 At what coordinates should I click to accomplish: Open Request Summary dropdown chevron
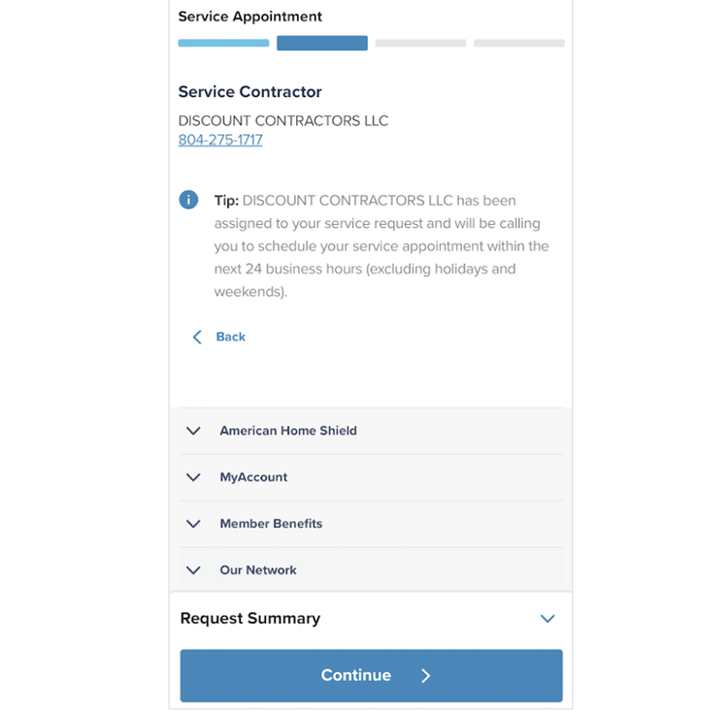pyautogui.click(x=547, y=619)
